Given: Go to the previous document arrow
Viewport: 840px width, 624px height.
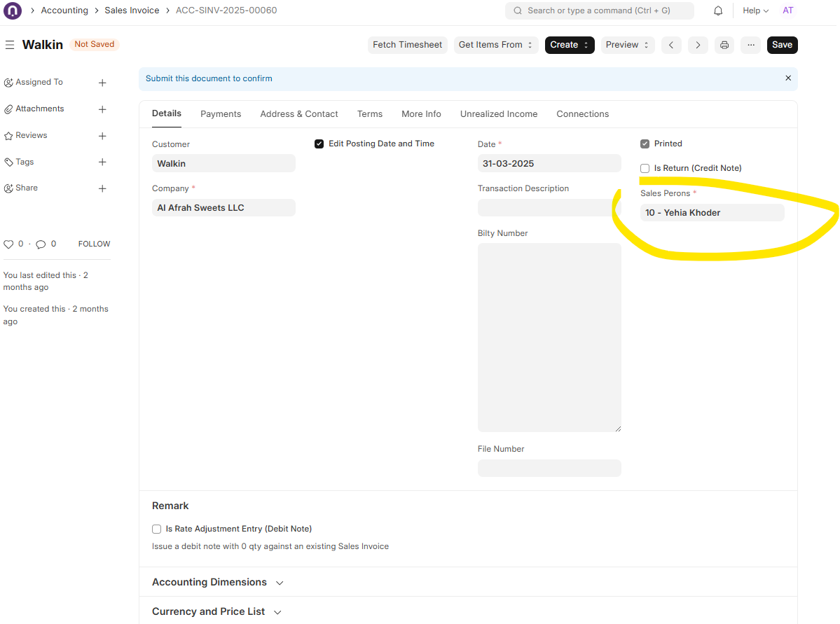Looking at the screenshot, I should point(671,45).
